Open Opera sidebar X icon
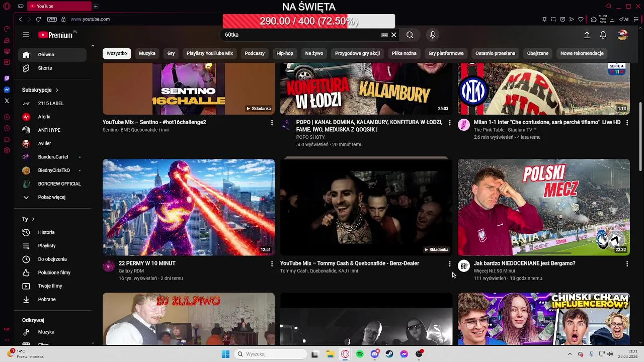 [7, 101]
